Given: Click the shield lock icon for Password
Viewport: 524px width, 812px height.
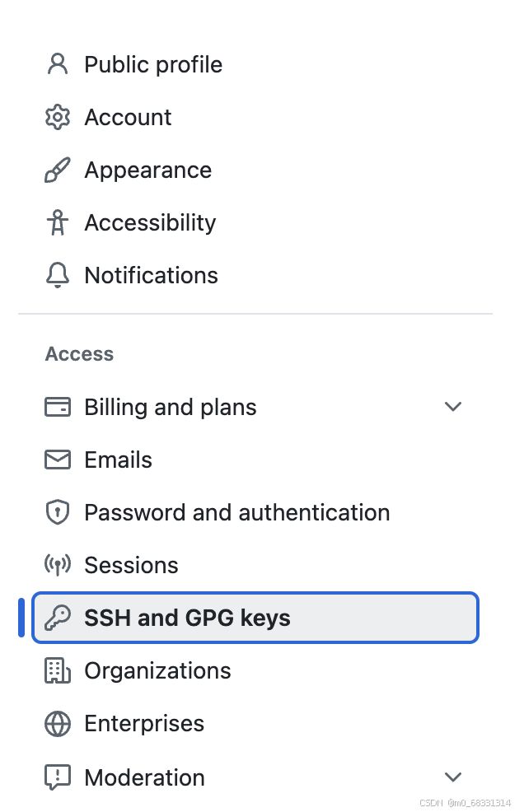Looking at the screenshot, I should coord(58,512).
